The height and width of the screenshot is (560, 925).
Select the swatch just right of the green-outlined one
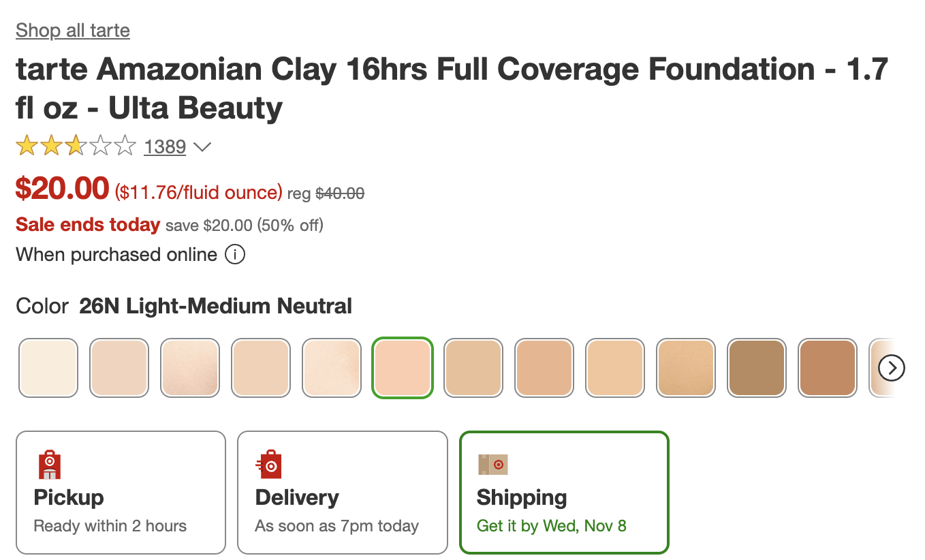pos(473,368)
